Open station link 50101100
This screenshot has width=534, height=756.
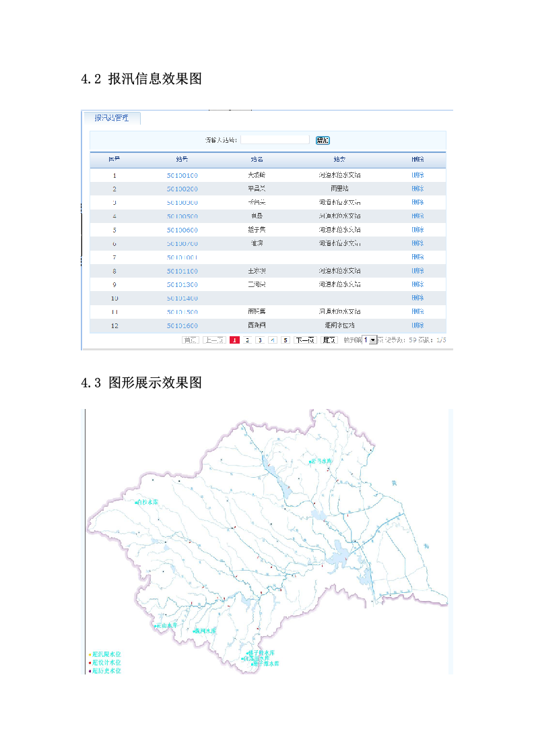click(x=182, y=271)
